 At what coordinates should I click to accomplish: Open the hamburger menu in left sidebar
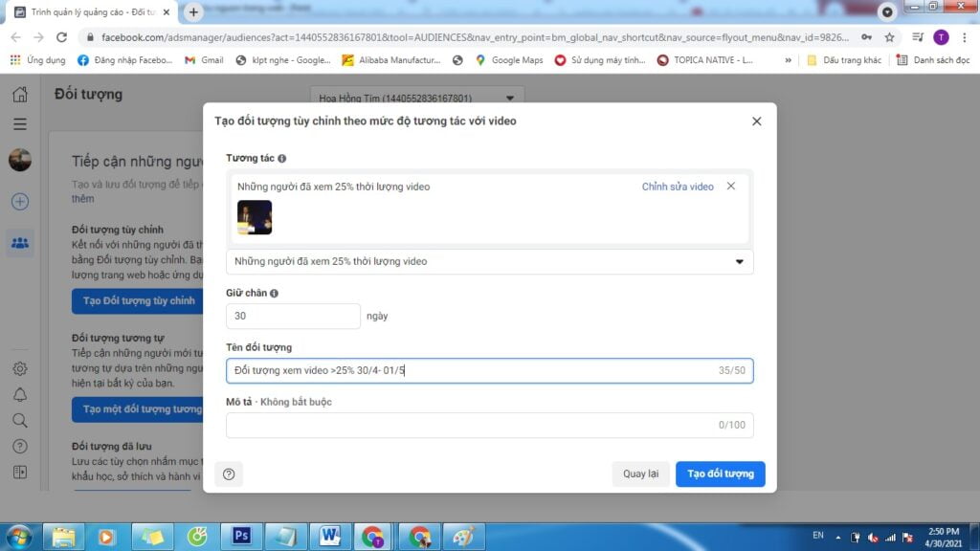click(20, 124)
